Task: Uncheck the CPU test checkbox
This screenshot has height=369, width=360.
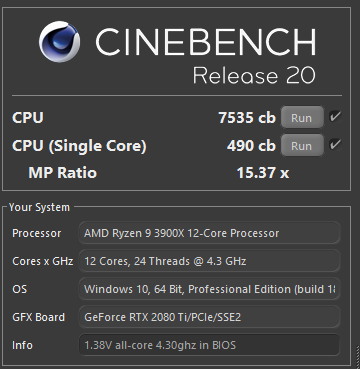Action: pos(335,117)
